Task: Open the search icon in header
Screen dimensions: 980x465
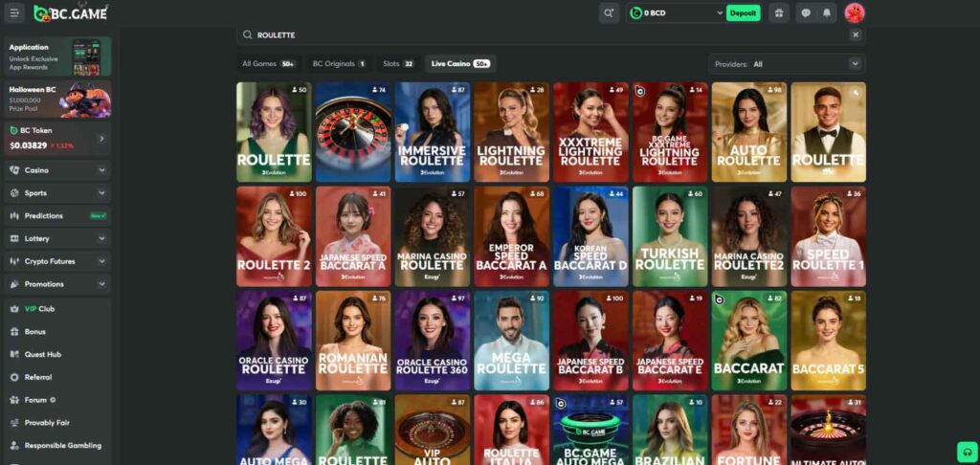Action: [x=608, y=12]
